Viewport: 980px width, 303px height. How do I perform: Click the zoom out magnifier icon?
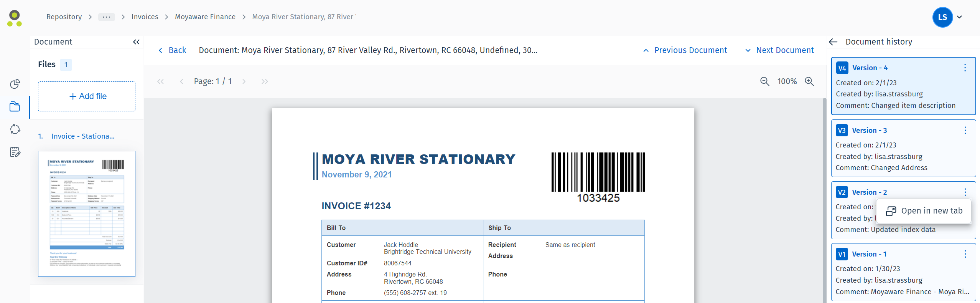click(x=764, y=81)
